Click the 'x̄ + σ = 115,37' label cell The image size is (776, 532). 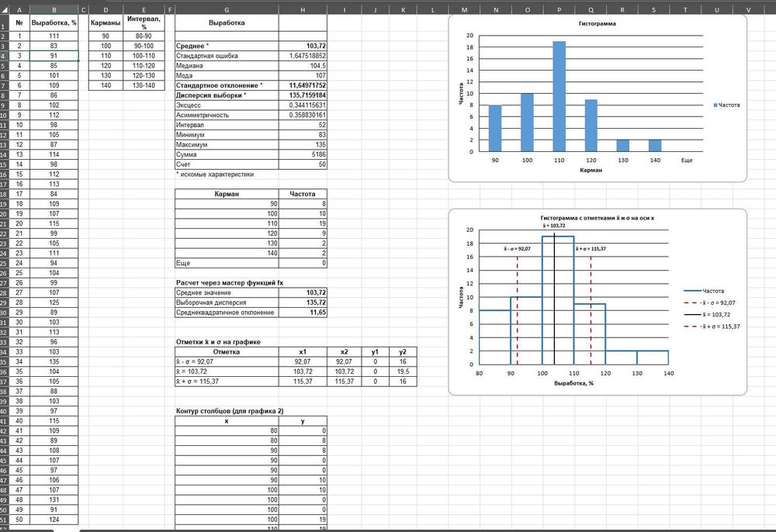pos(227,382)
